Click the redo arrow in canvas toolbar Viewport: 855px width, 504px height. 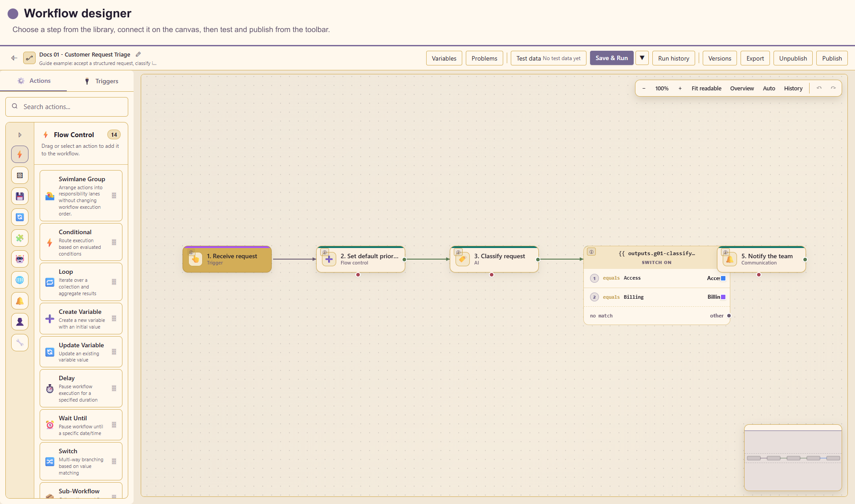[833, 88]
